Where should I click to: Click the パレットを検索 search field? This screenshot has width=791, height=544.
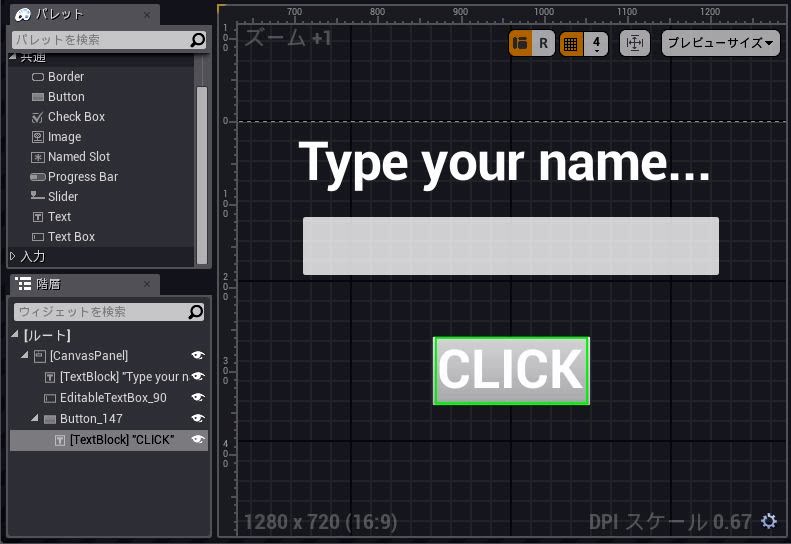tap(100, 40)
